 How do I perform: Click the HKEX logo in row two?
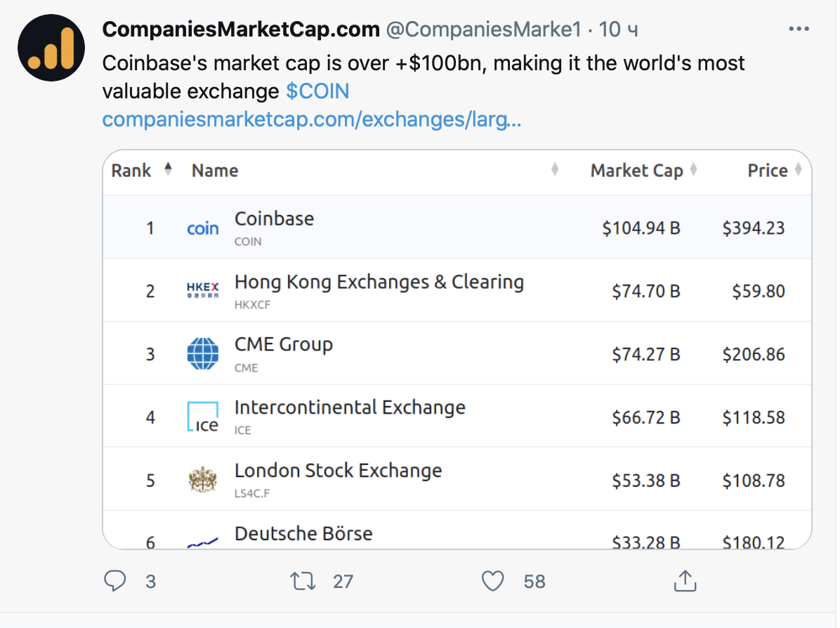203,290
